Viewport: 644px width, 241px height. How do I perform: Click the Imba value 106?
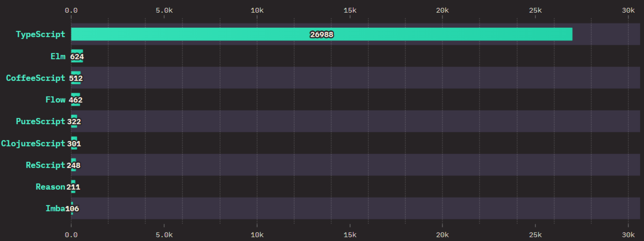(x=72, y=209)
